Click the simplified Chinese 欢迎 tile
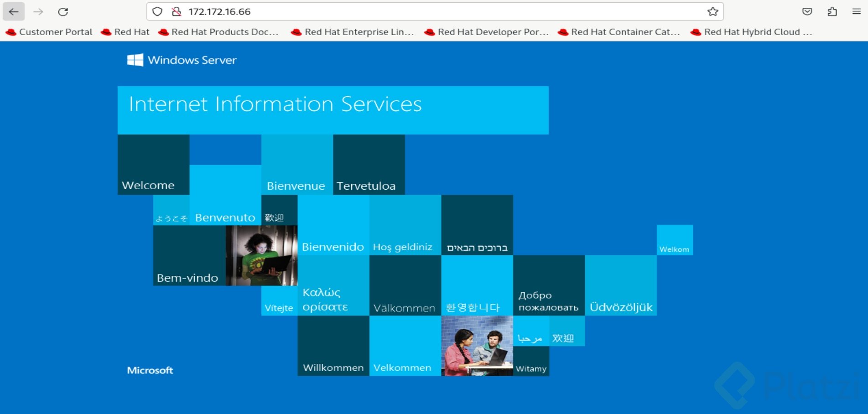Screen dimensions: 868x414 [x=567, y=331]
